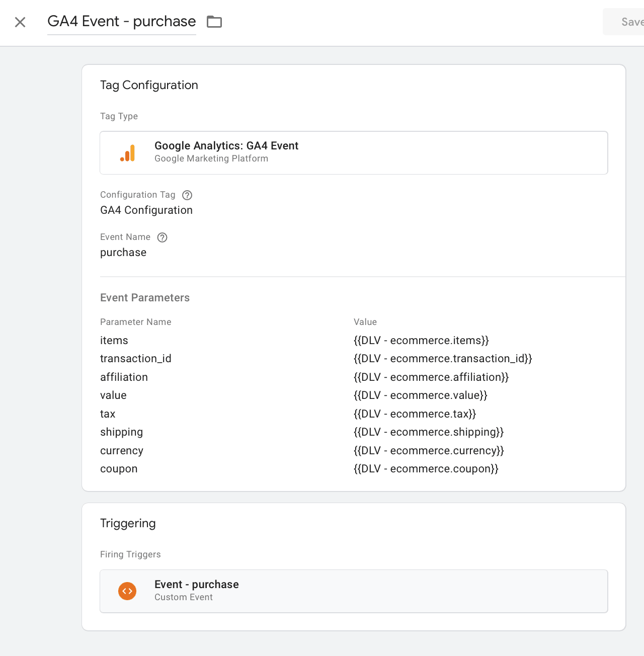Click the {{DLV - ecommerce.items}} value

click(x=421, y=341)
